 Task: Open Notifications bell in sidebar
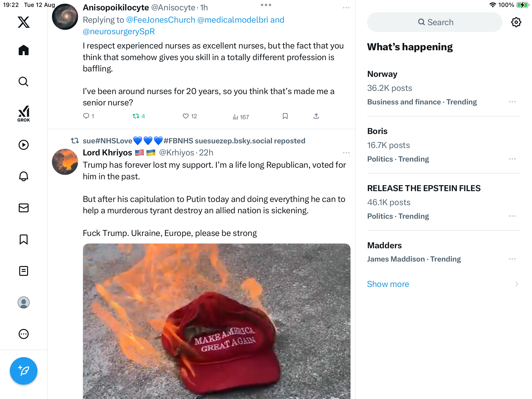24,176
